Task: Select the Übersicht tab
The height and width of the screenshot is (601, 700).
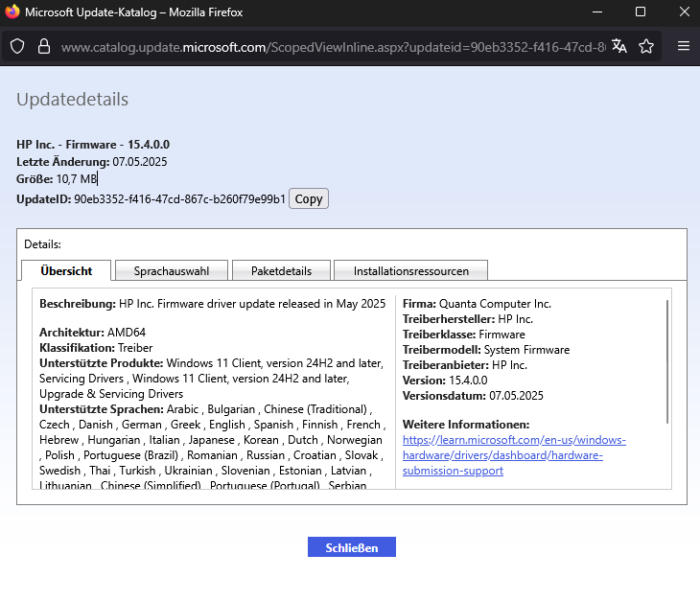Action: (x=66, y=271)
